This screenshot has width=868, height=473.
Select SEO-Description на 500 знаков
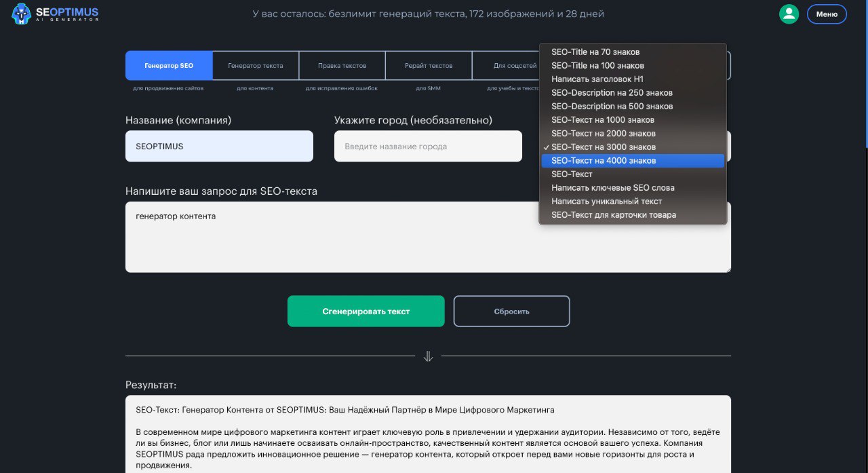633,107
